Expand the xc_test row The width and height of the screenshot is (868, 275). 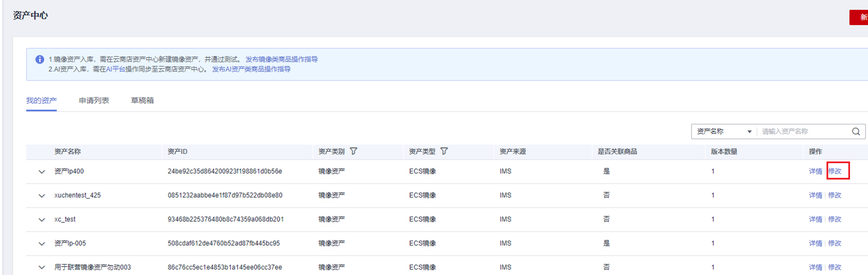pos(42,220)
